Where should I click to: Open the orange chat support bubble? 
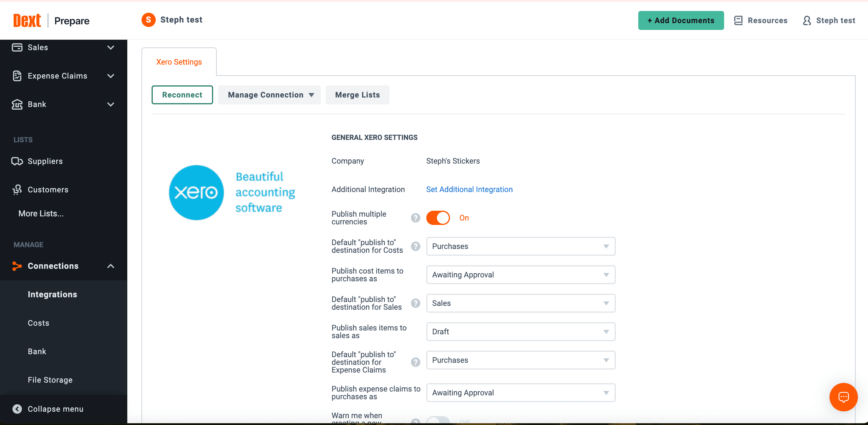843,397
